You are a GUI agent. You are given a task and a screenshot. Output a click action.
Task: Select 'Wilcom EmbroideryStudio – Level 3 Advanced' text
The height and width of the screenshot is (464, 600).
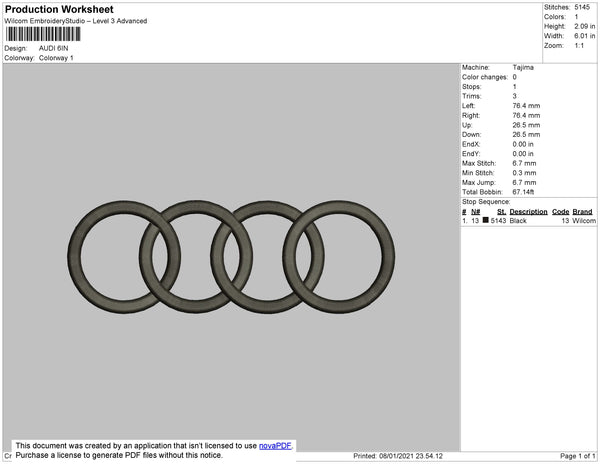[76, 21]
